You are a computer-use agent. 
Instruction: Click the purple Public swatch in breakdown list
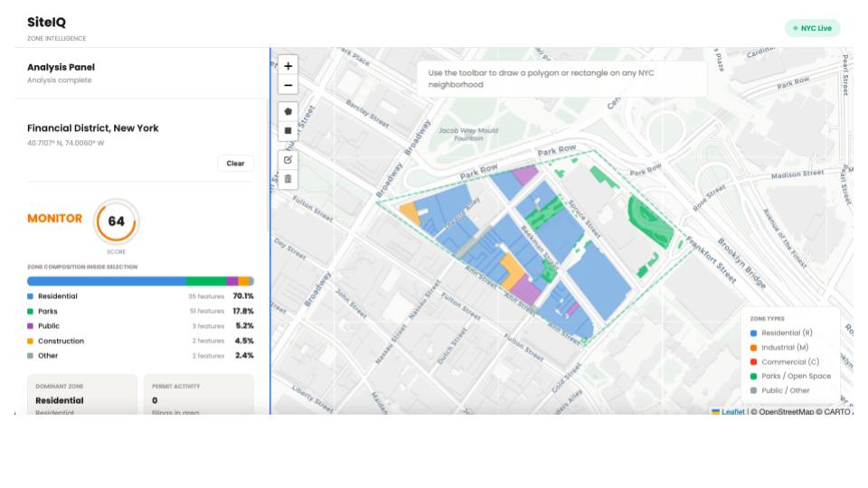(31, 326)
